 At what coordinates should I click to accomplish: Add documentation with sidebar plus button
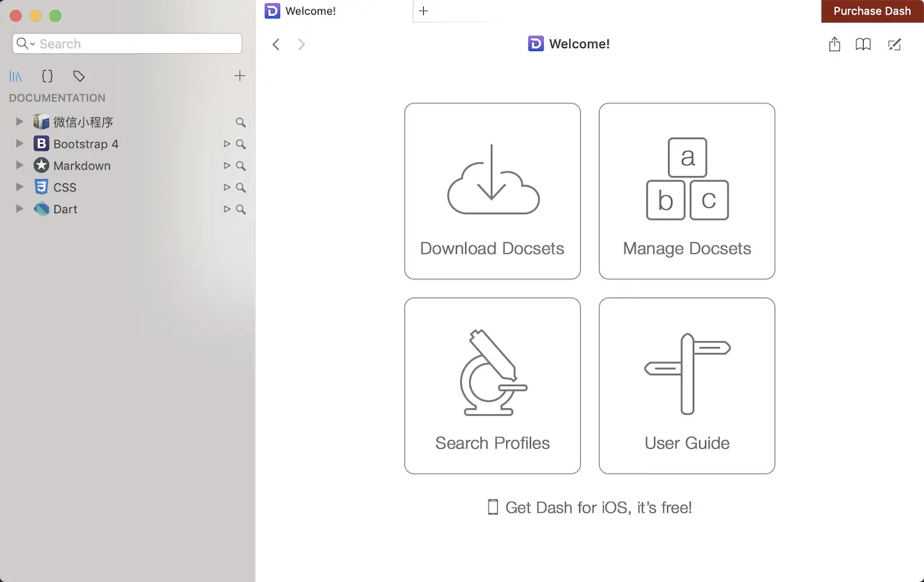click(x=240, y=76)
